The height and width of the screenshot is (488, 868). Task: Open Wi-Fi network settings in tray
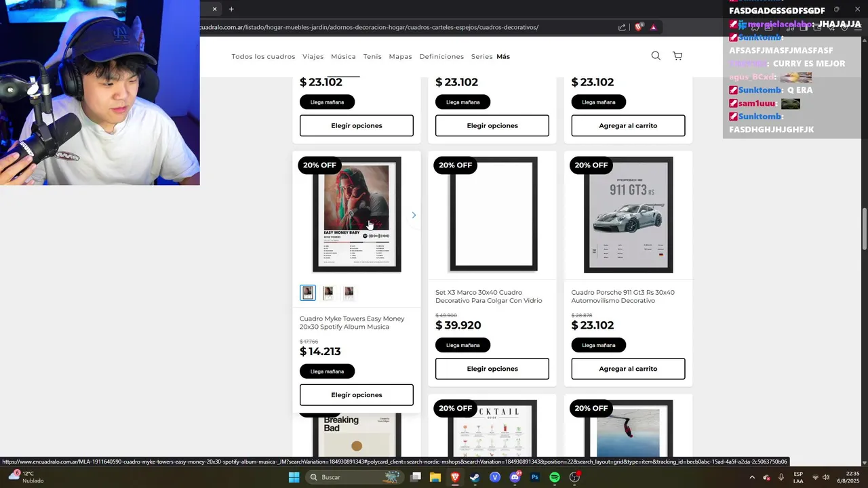tap(815, 477)
